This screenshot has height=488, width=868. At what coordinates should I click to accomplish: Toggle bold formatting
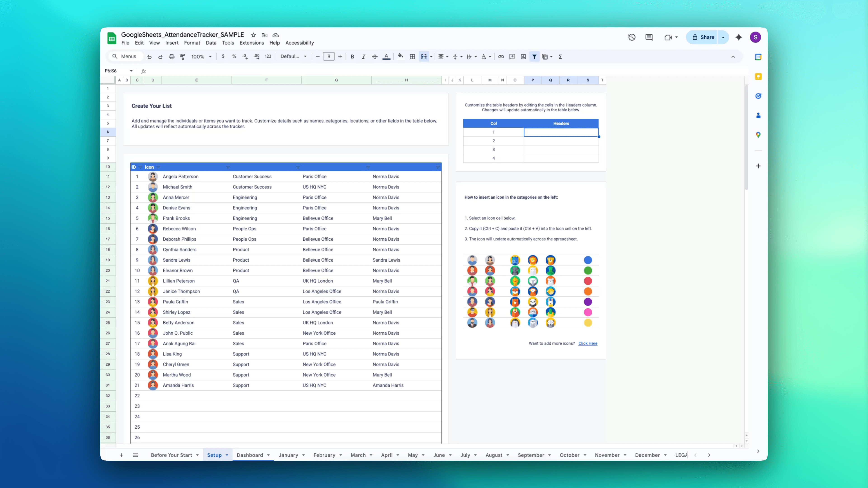click(352, 56)
